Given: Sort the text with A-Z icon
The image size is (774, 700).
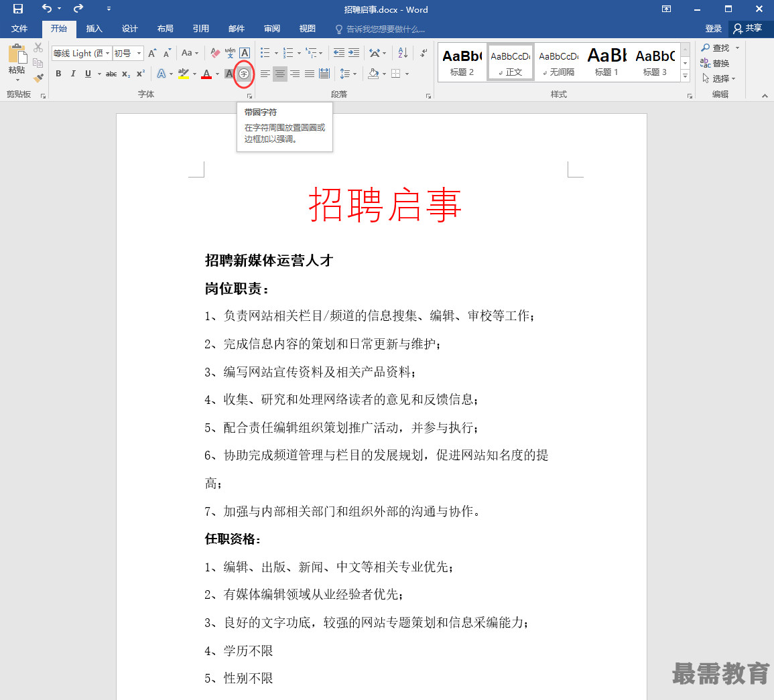Looking at the screenshot, I should click(403, 53).
